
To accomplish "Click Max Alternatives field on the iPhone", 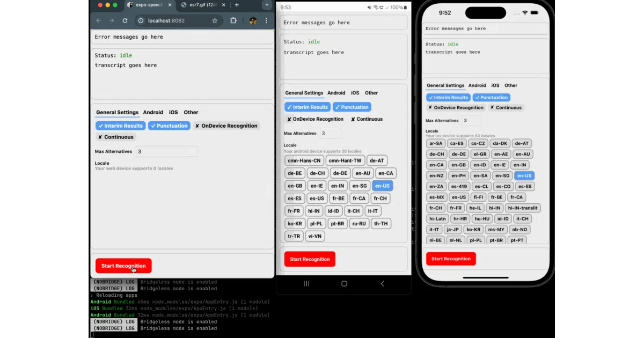I will (x=472, y=121).
